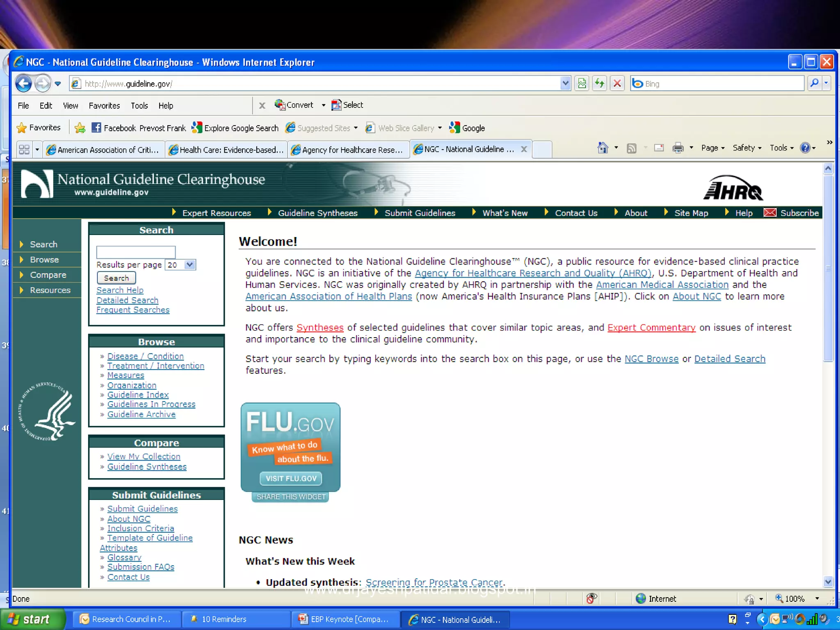840x630 pixels.
Task: Open Research Council taskbar window
Action: point(126,619)
